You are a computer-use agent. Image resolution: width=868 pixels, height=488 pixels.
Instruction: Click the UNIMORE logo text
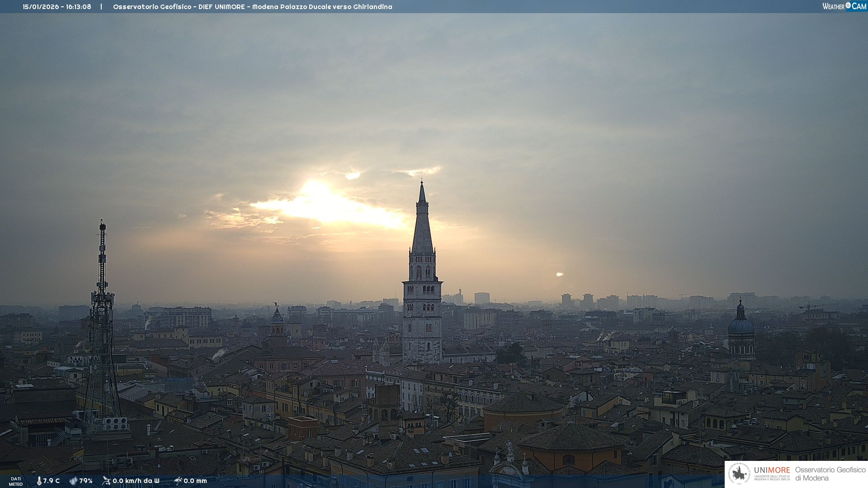click(772, 470)
